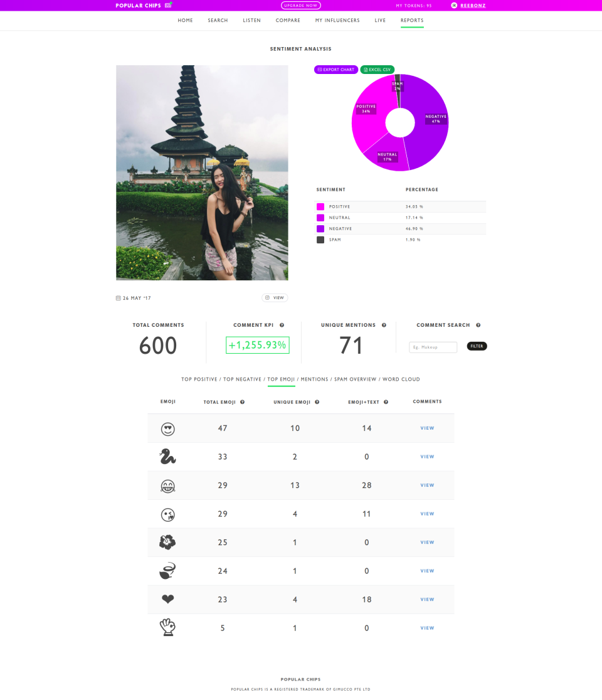Click the Upgrade Now button
602x700 pixels.
click(x=301, y=6)
